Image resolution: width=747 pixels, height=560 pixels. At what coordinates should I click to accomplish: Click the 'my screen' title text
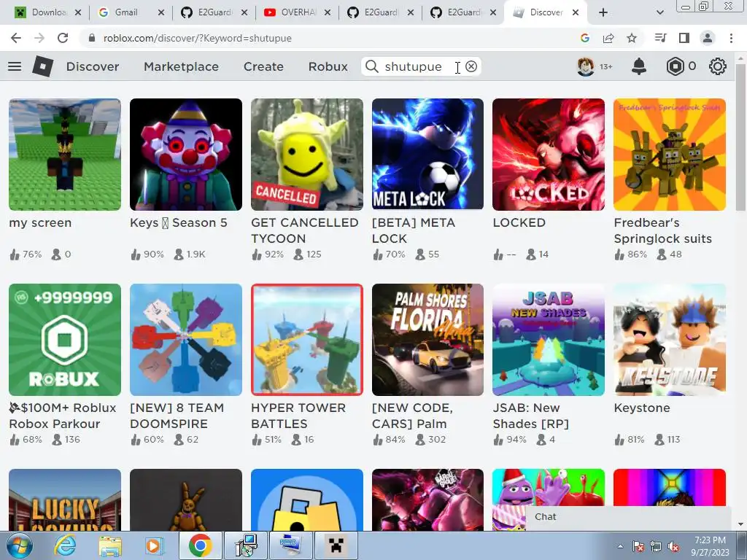(x=40, y=223)
